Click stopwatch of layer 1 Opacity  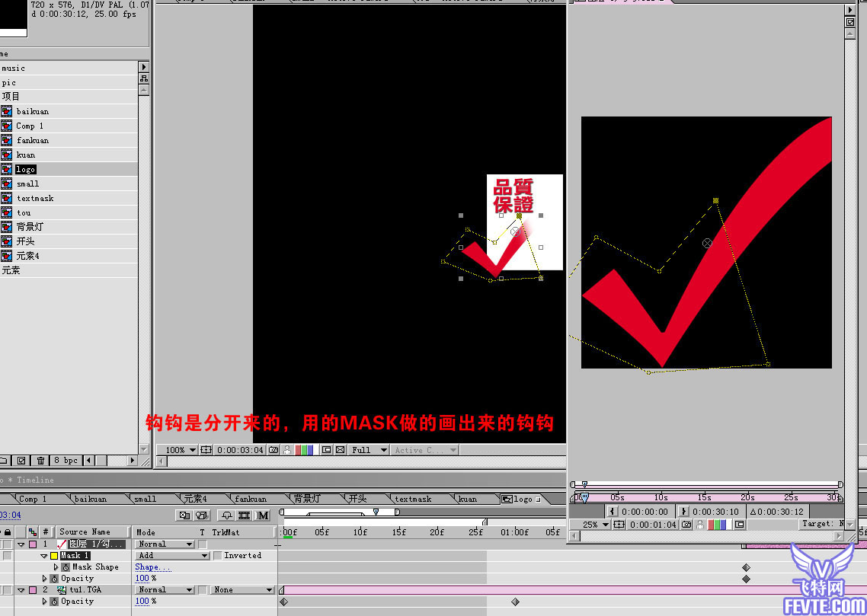click(x=54, y=579)
